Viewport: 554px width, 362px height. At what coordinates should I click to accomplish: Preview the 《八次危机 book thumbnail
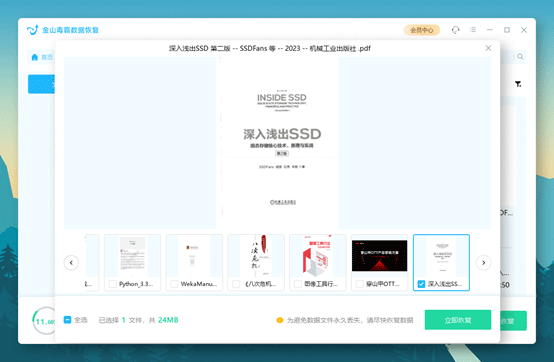click(256, 256)
